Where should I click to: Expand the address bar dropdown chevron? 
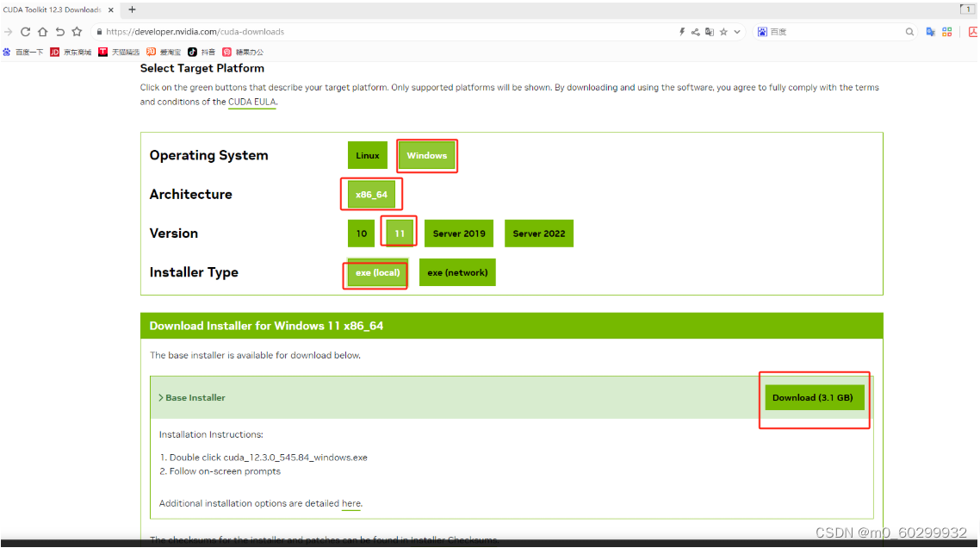pos(737,32)
